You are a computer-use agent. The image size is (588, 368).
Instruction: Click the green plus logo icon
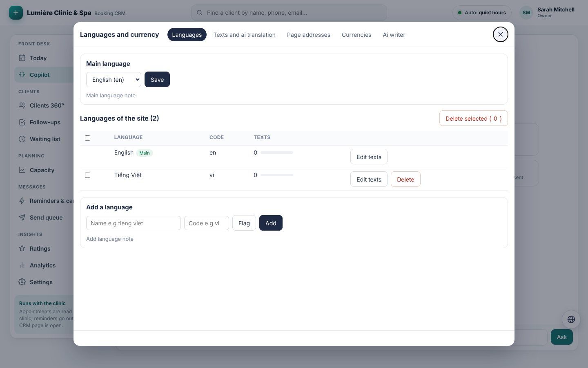(16, 13)
